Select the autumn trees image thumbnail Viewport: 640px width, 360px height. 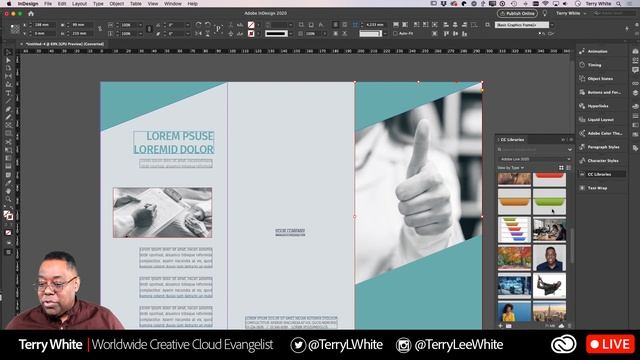point(514,258)
